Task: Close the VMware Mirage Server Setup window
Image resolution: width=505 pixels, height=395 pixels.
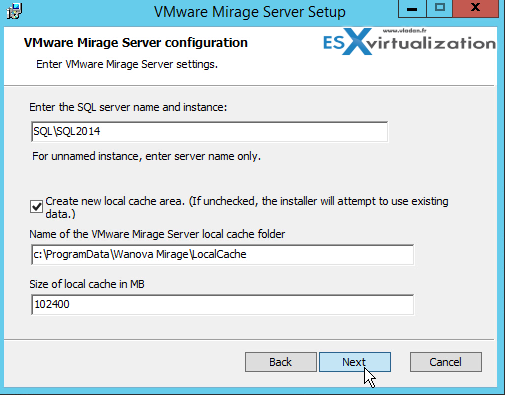Action: point(476,8)
